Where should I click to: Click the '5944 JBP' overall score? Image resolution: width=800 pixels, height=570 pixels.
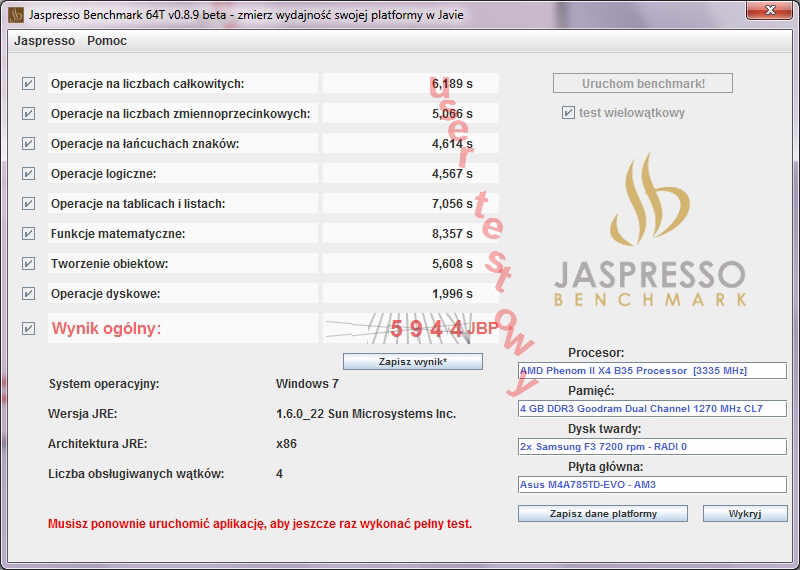point(444,328)
